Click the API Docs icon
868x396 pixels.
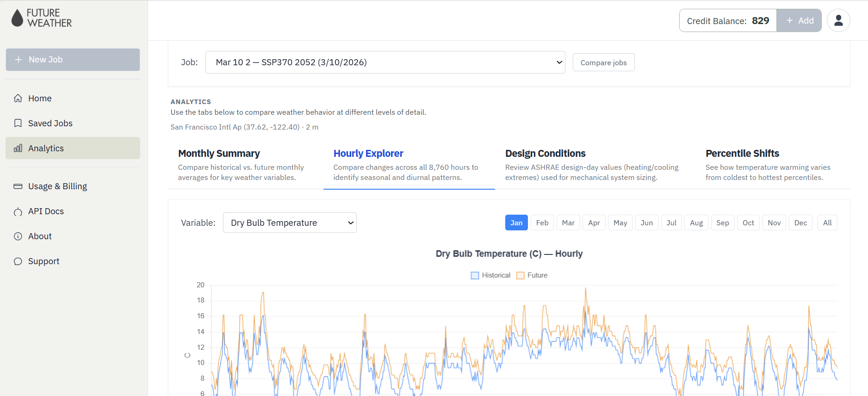(18, 211)
